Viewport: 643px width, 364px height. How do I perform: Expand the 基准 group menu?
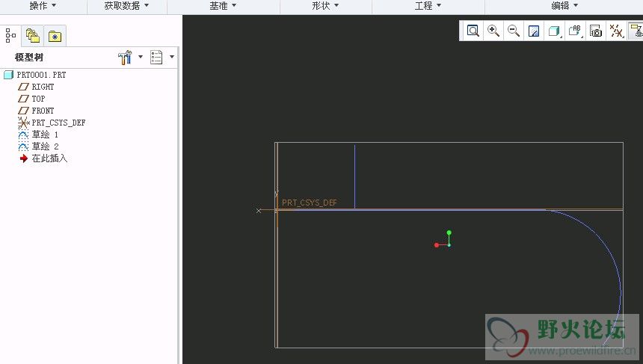point(223,6)
